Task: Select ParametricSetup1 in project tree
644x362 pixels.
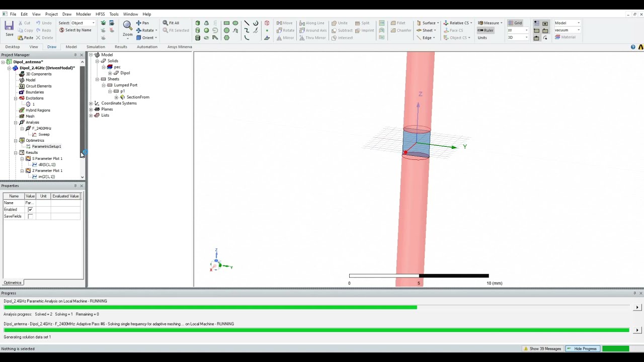Action: (x=46, y=146)
